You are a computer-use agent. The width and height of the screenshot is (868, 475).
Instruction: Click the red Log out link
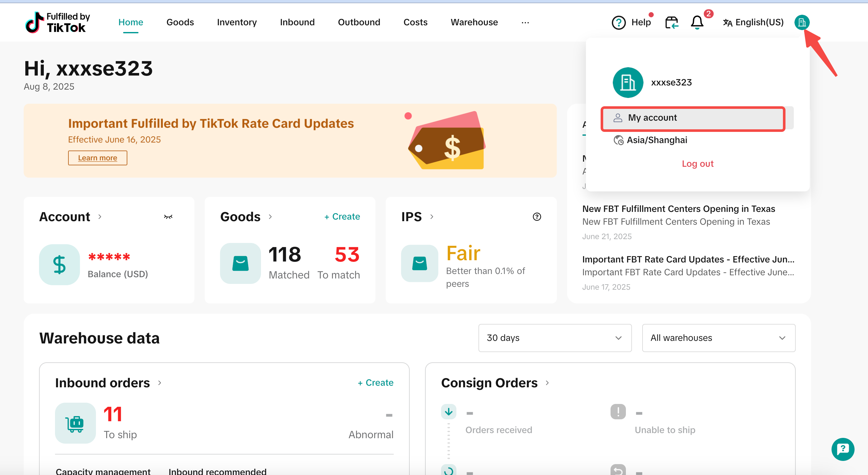pyautogui.click(x=698, y=164)
